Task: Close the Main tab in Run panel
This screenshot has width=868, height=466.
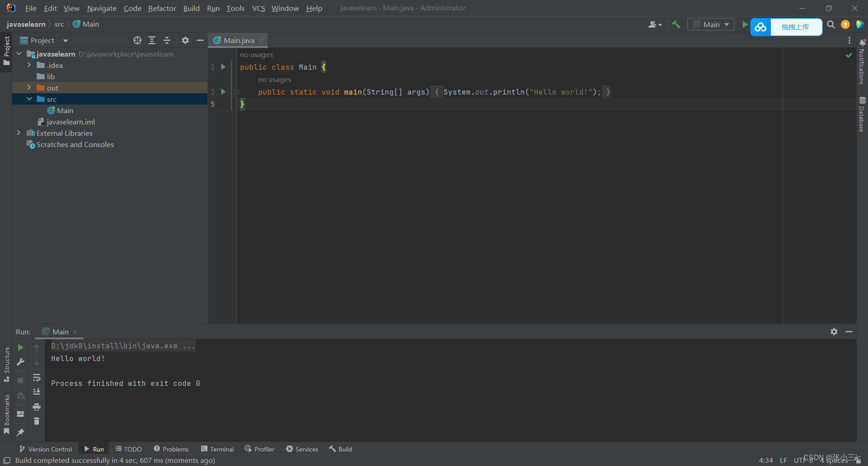Action: coord(75,332)
